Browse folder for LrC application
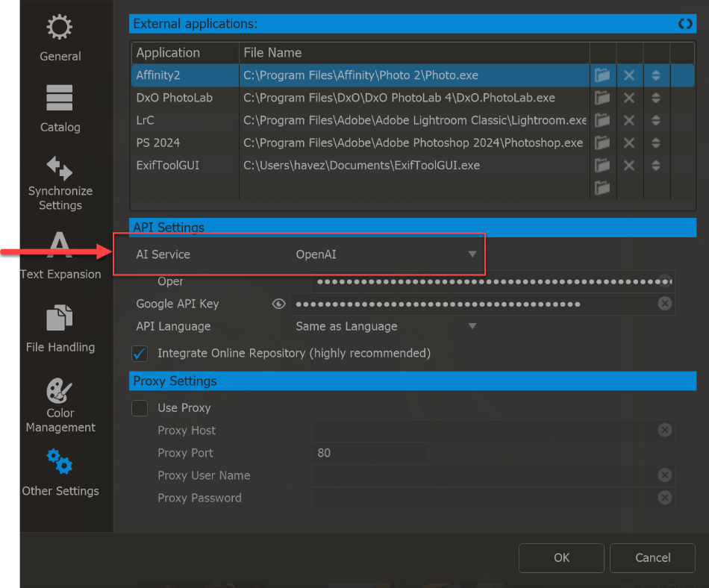Viewport: 709px width, 588px height. (x=602, y=120)
